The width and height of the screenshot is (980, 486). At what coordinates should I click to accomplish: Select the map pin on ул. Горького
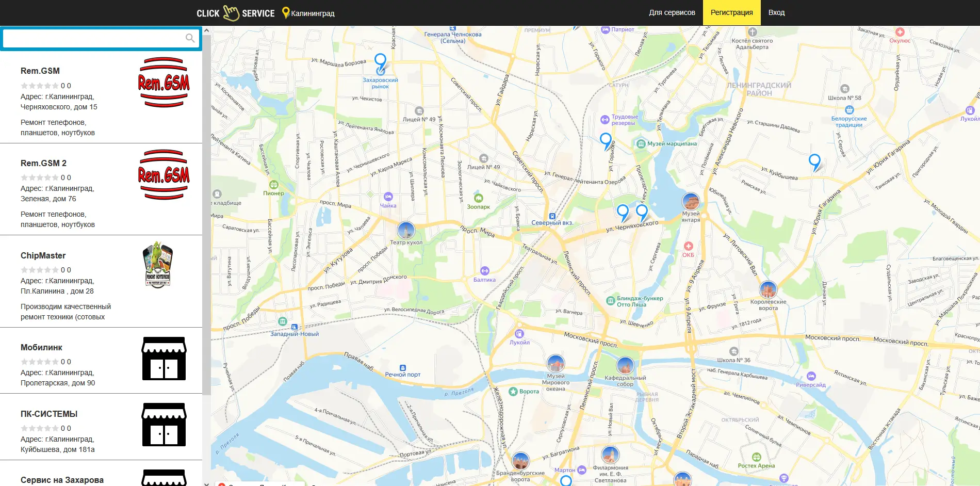coord(606,141)
